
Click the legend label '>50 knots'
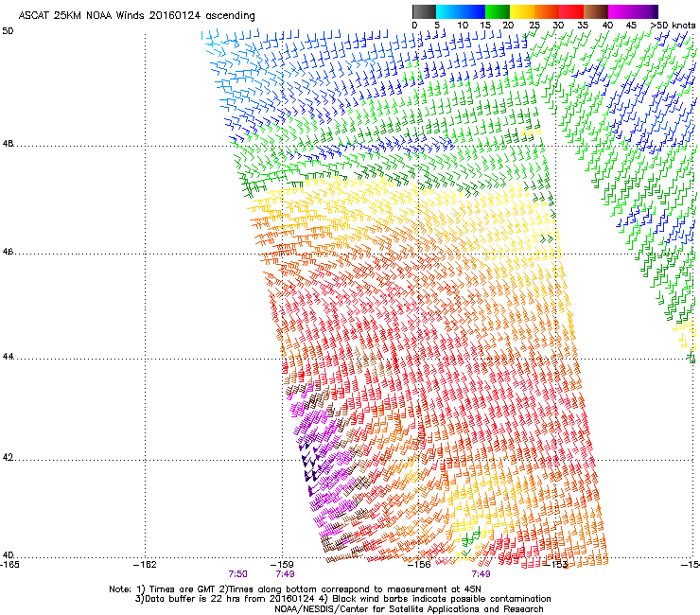673,26
